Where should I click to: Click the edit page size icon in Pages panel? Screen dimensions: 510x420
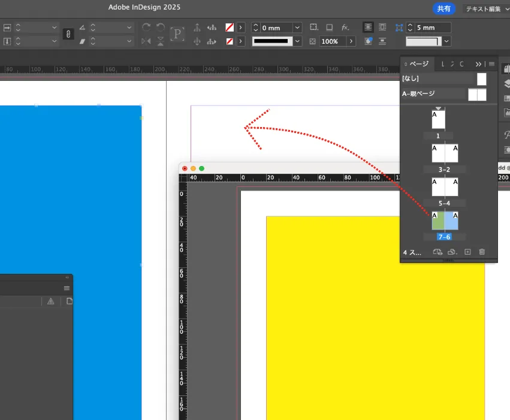pos(436,252)
